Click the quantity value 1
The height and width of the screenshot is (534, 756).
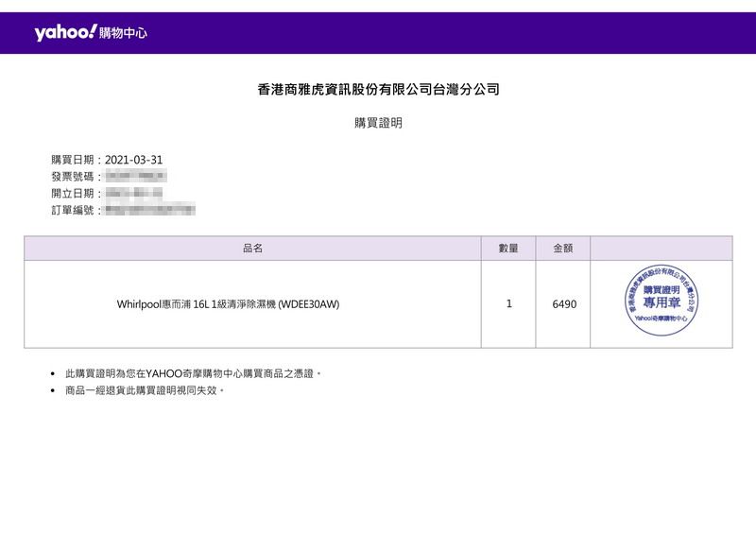pyautogui.click(x=508, y=304)
